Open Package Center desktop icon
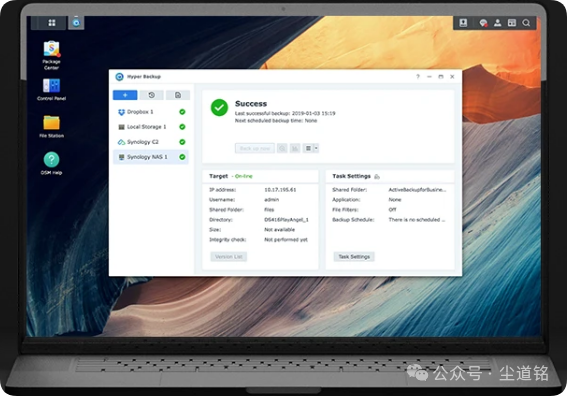 (51, 55)
